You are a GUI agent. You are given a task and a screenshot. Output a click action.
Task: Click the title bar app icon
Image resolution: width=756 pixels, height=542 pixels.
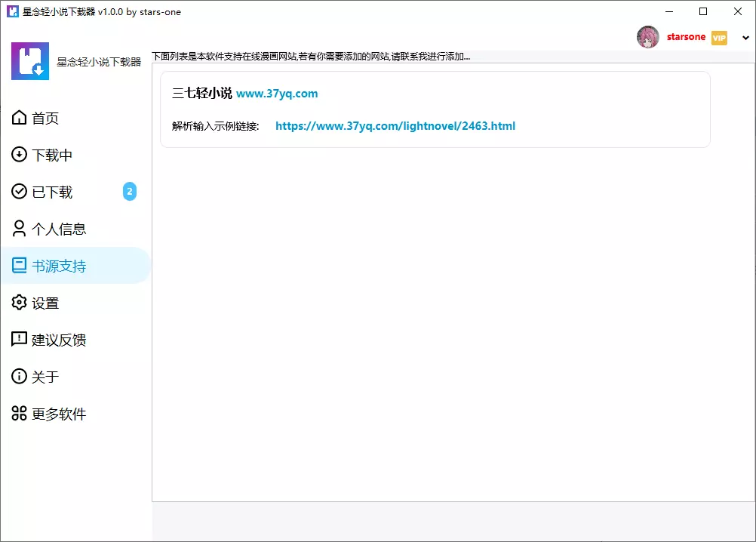coord(12,11)
